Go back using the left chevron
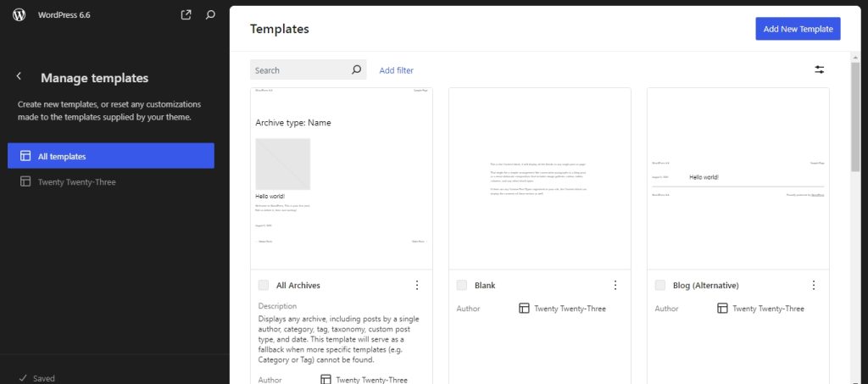This screenshot has width=868, height=384. click(x=19, y=76)
